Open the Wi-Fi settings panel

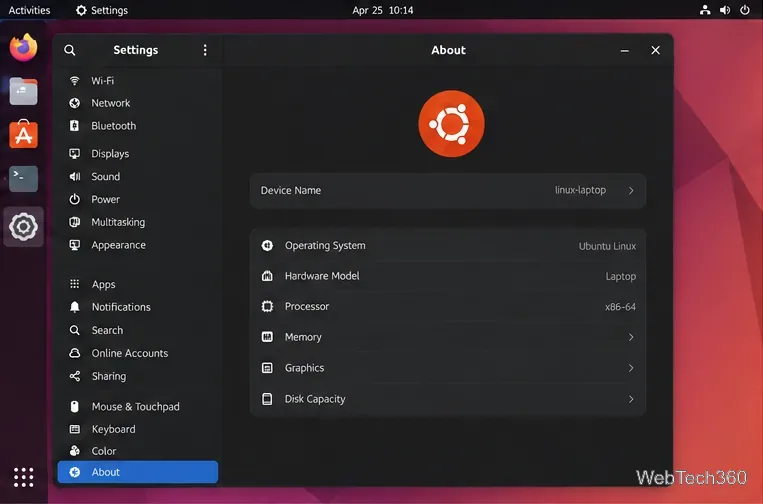[138, 81]
